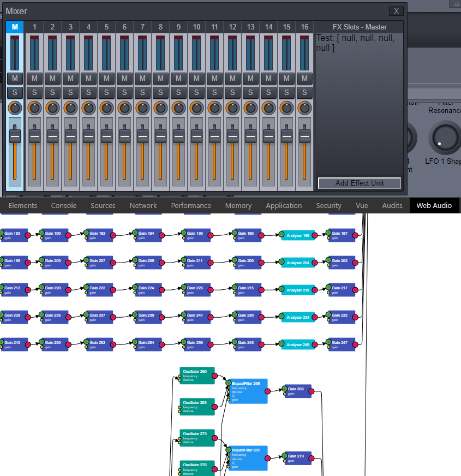
Task: Switch to the Application tab
Action: [x=284, y=205]
